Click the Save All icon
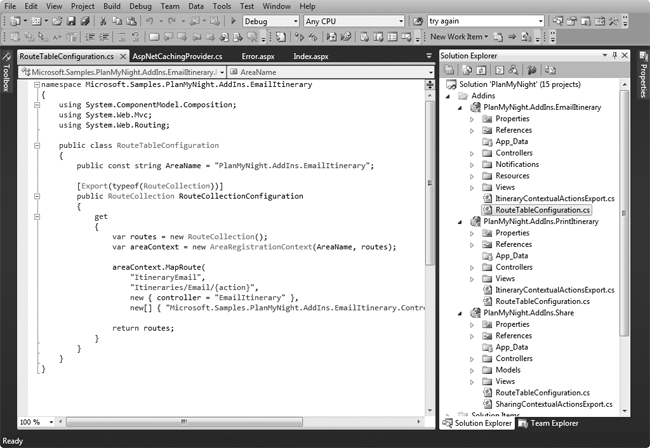Screen dimensions: 650x448 click(x=85, y=21)
